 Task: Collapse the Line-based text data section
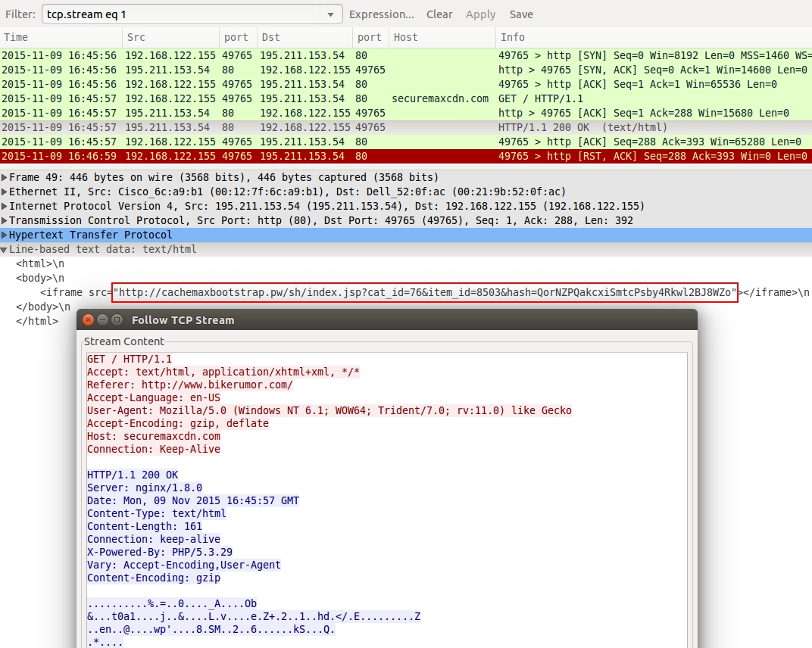[5, 249]
